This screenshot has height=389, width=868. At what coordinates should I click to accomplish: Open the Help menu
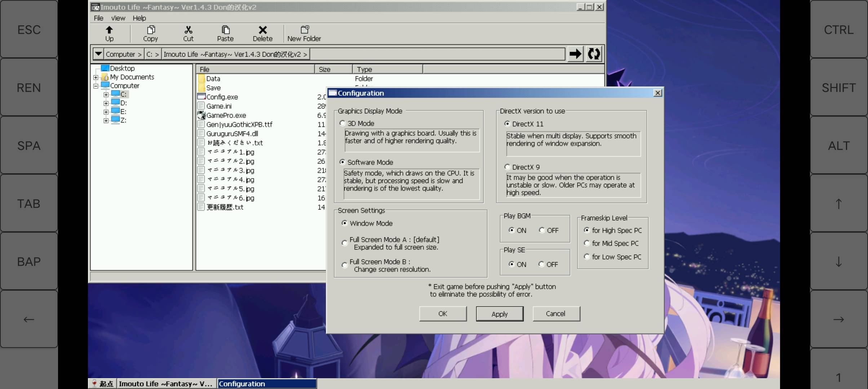(x=138, y=18)
